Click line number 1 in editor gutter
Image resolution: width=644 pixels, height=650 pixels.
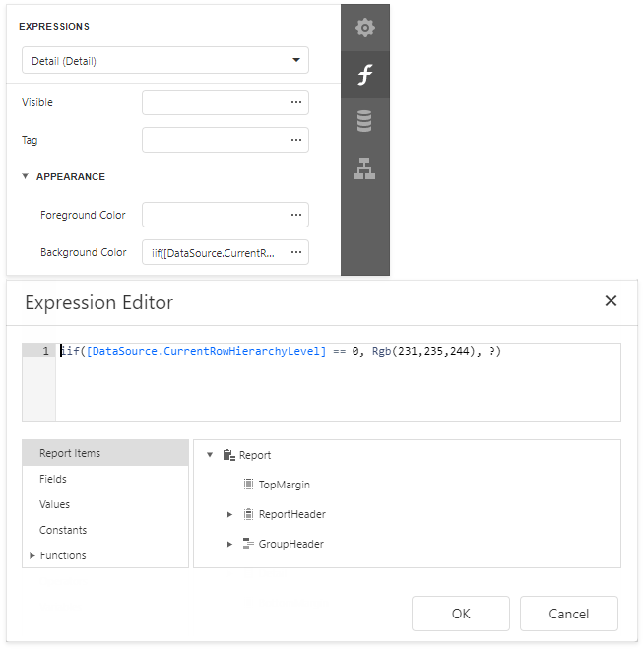click(46, 351)
